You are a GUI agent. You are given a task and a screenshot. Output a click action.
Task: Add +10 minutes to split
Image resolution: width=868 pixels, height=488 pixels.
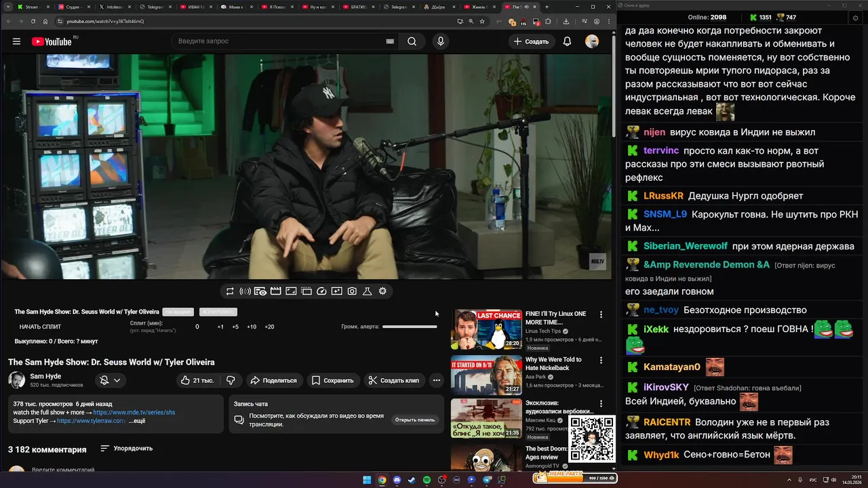coord(252,327)
